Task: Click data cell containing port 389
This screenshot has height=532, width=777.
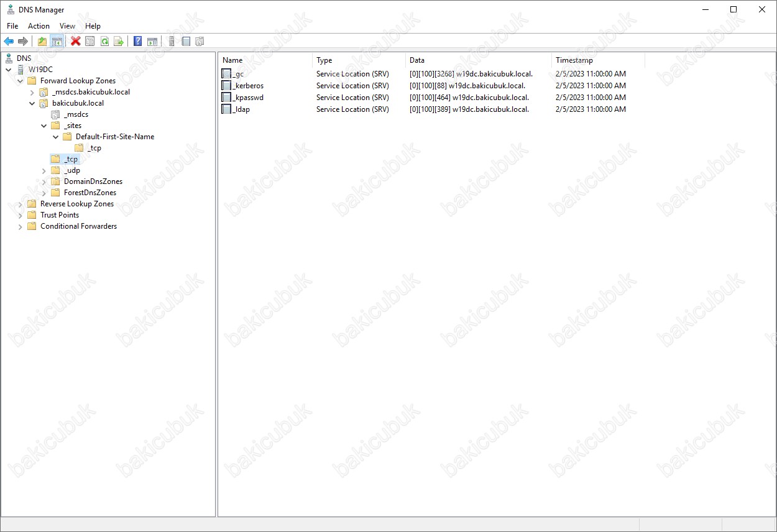Action: coord(469,109)
